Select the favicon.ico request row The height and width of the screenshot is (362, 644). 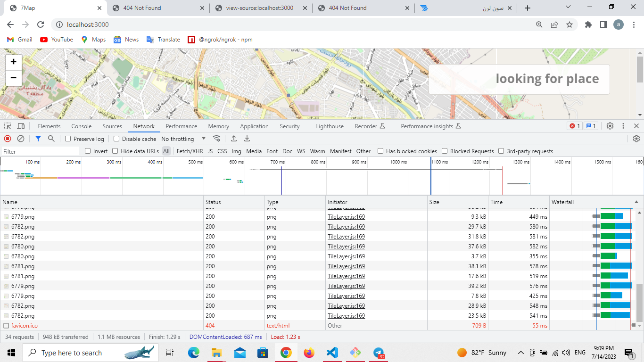point(318,326)
